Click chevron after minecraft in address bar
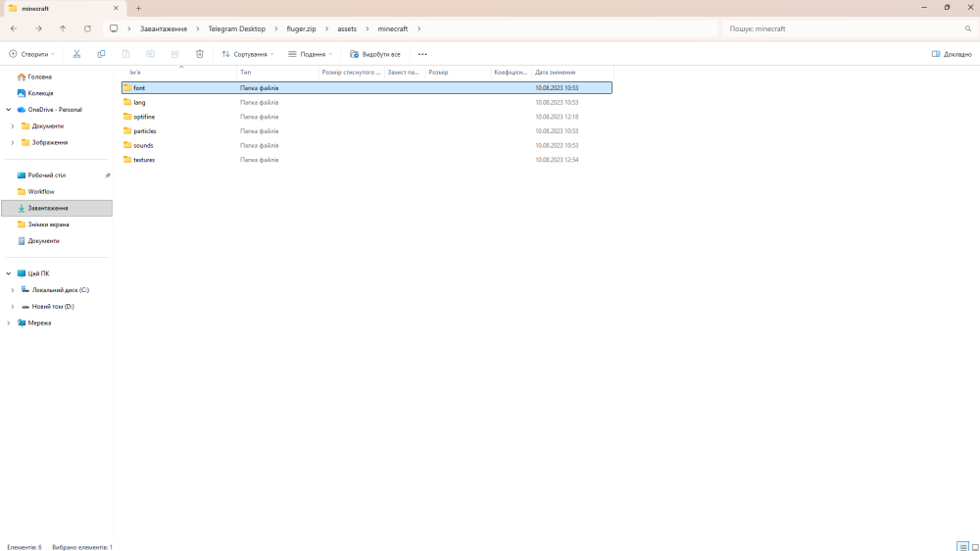 pos(418,28)
